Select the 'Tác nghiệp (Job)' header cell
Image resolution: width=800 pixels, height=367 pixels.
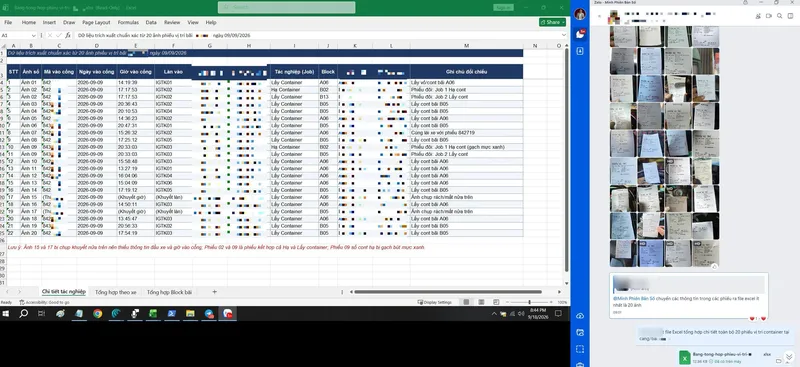click(294, 72)
